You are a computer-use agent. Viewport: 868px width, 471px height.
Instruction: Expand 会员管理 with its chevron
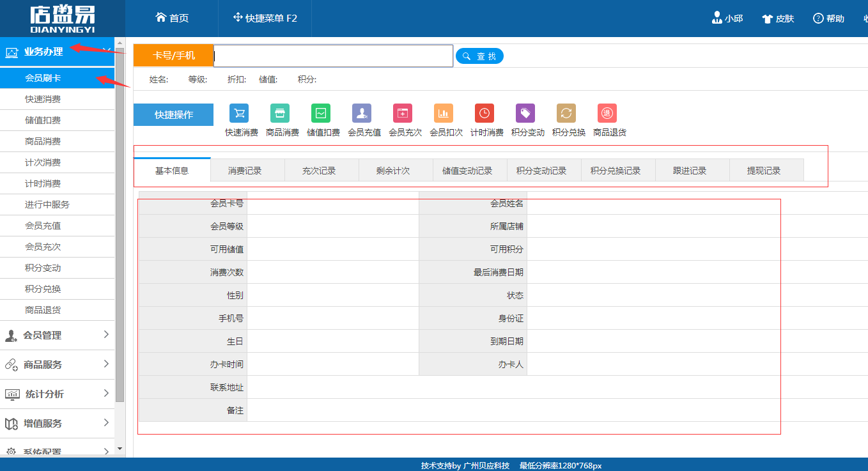click(x=106, y=334)
